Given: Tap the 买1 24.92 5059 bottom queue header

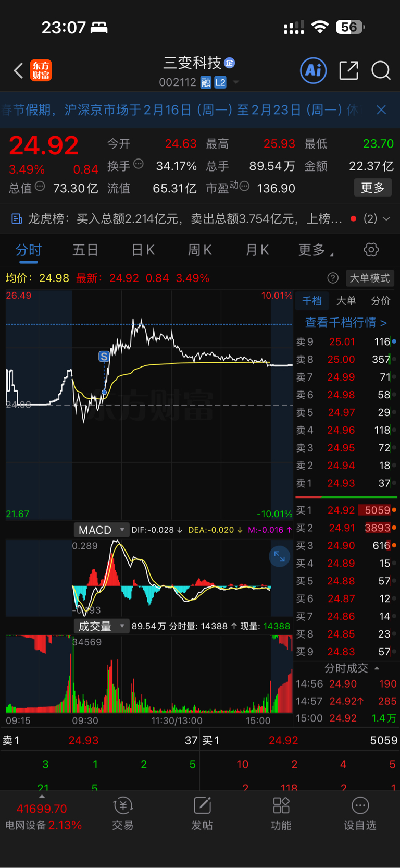Looking at the screenshot, I should pos(300,740).
